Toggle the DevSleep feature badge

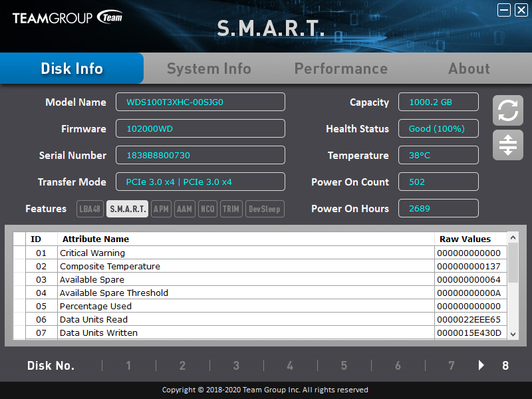[265, 209]
